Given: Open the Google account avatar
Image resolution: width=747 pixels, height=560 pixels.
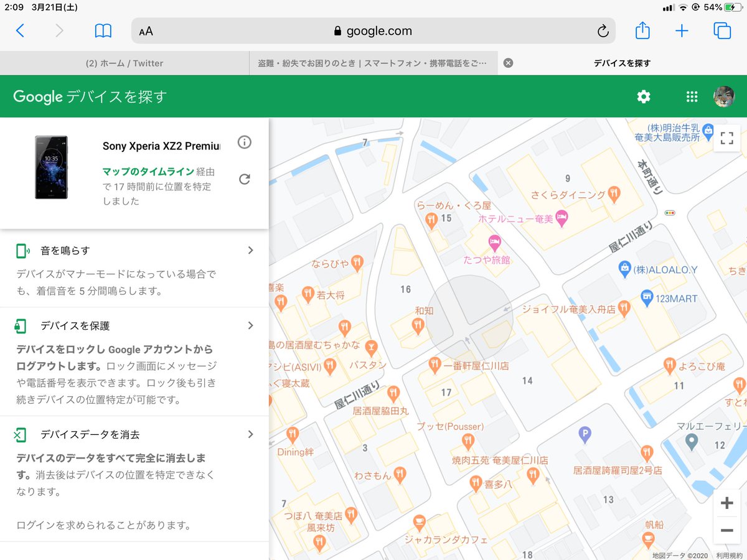Looking at the screenshot, I should pyautogui.click(x=724, y=96).
